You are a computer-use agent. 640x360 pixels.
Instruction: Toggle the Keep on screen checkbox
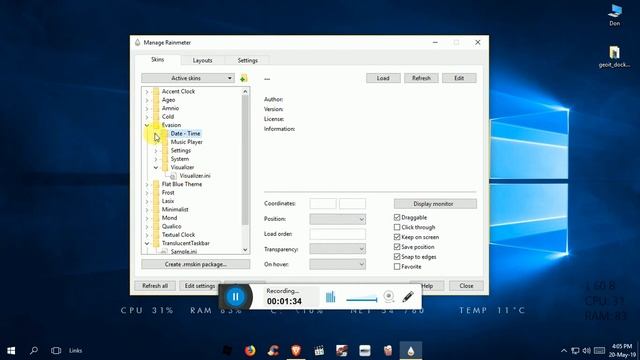tap(397, 237)
